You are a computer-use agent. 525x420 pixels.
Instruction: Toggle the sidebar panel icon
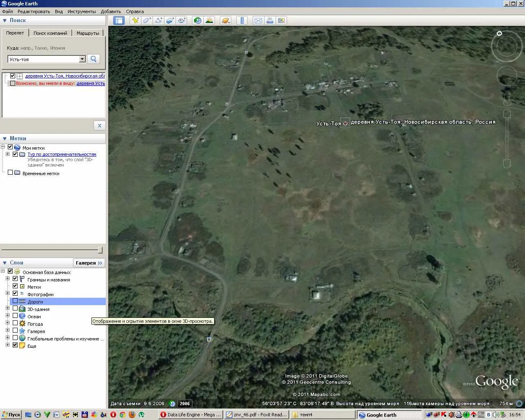119,20
